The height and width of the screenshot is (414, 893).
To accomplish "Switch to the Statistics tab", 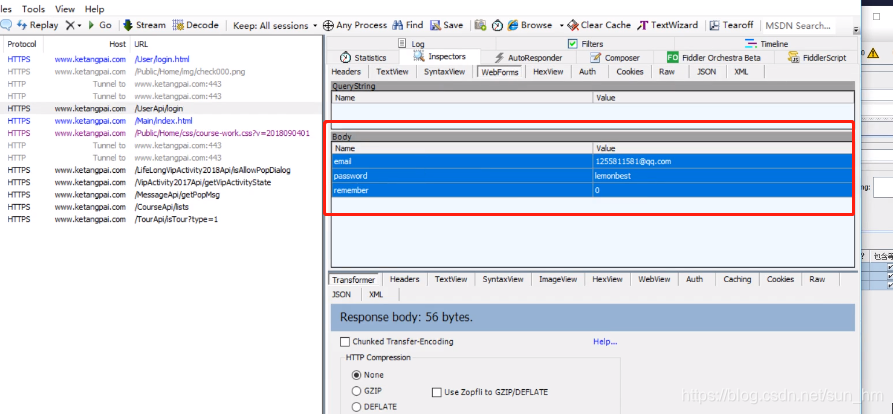I will (x=363, y=58).
